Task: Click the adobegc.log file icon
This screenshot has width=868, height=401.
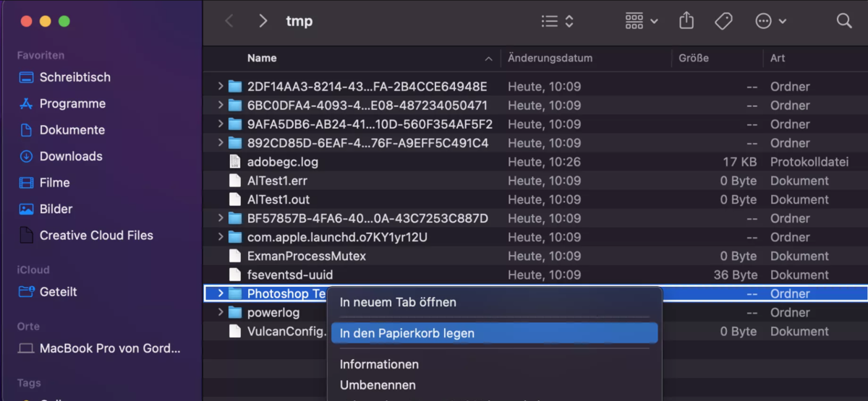Action: click(235, 162)
